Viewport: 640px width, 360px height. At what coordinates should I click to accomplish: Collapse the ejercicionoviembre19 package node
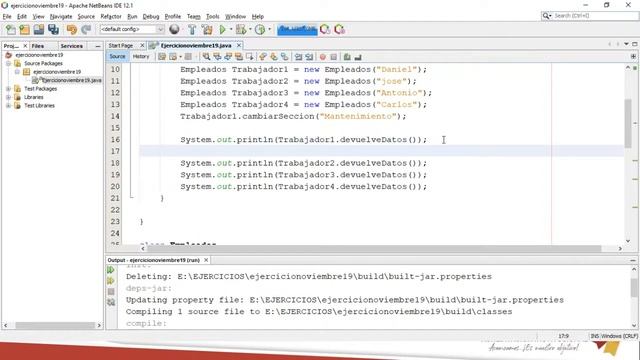(17, 72)
